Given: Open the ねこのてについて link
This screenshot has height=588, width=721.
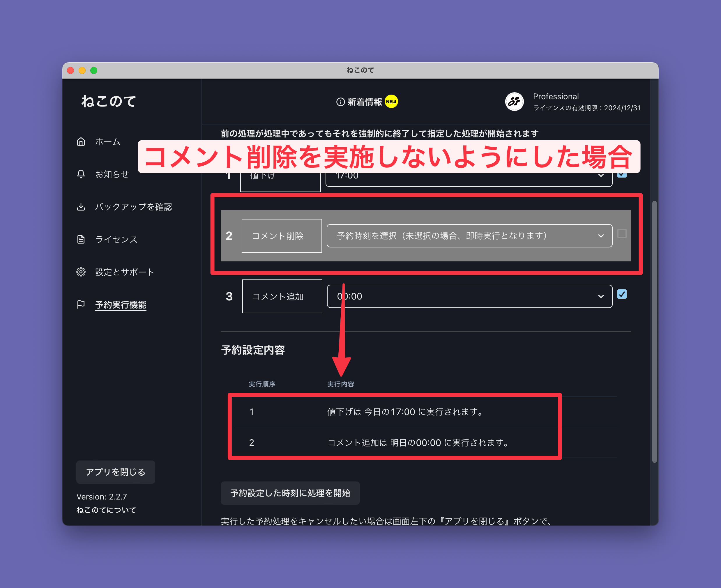Looking at the screenshot, I should [x=106, y=510].
